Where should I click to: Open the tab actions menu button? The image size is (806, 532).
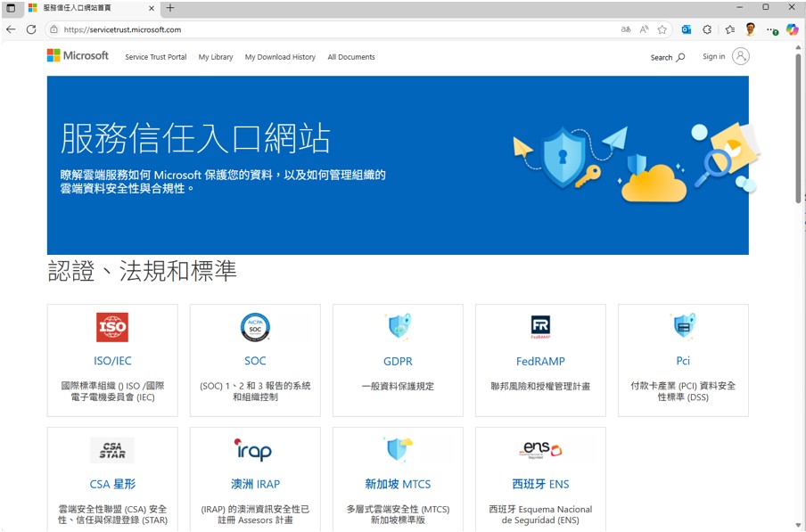[x=11, y=8]
